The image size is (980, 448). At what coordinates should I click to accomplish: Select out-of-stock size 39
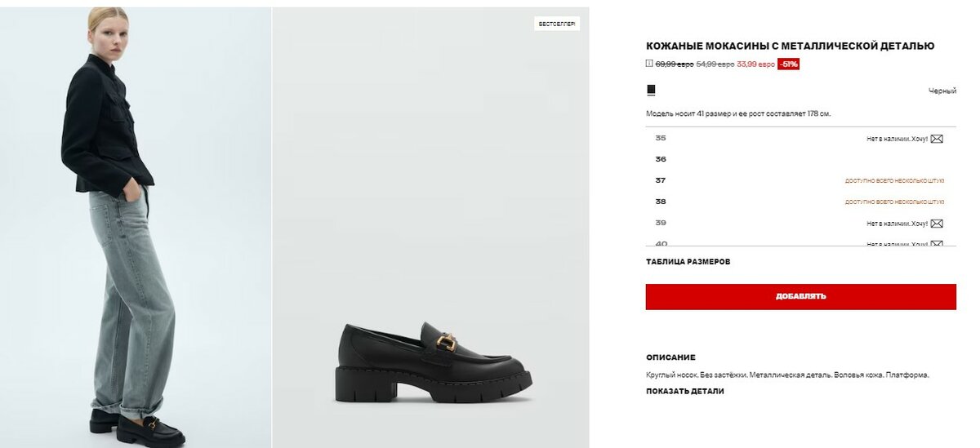[x=661, y=223]
